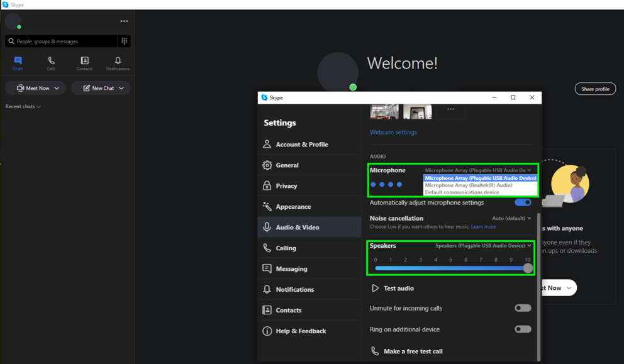Click the speaker volume slider handle
624x364 pixels.
tap(528, 268)
